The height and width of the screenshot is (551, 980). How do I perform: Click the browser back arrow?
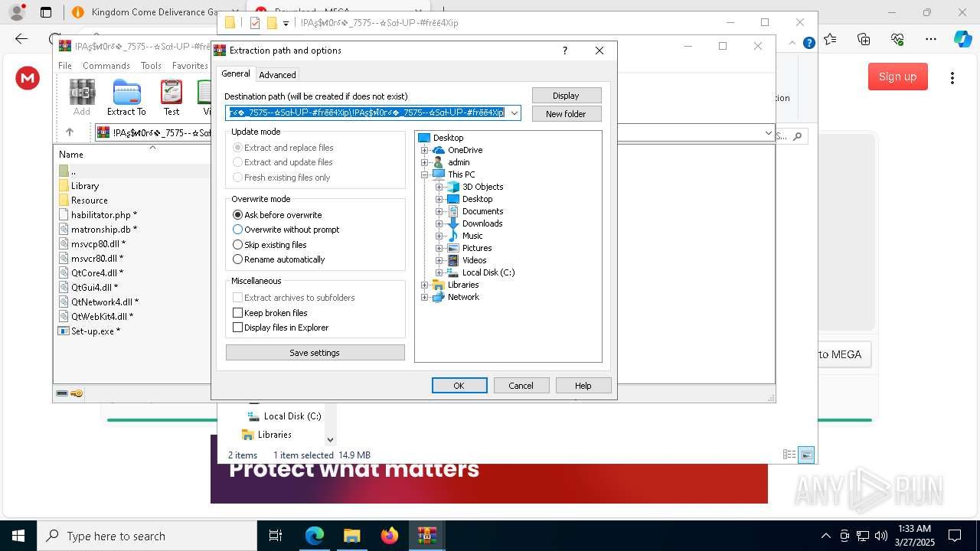click(21, 38)
